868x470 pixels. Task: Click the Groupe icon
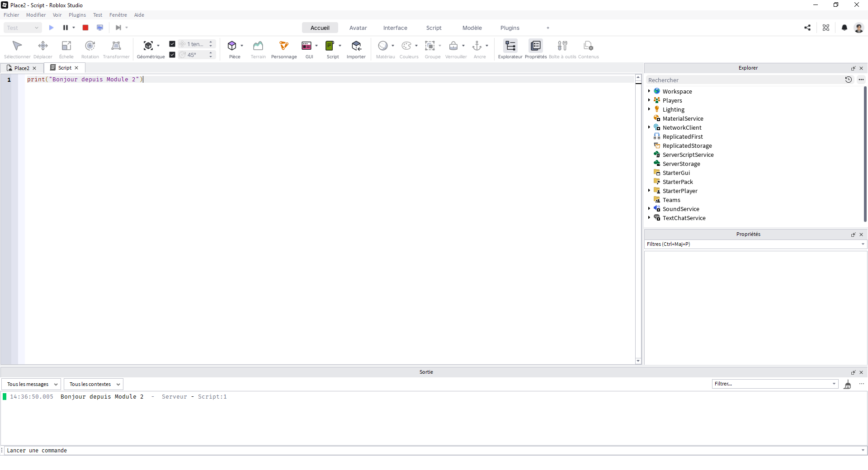coord(430,46)
